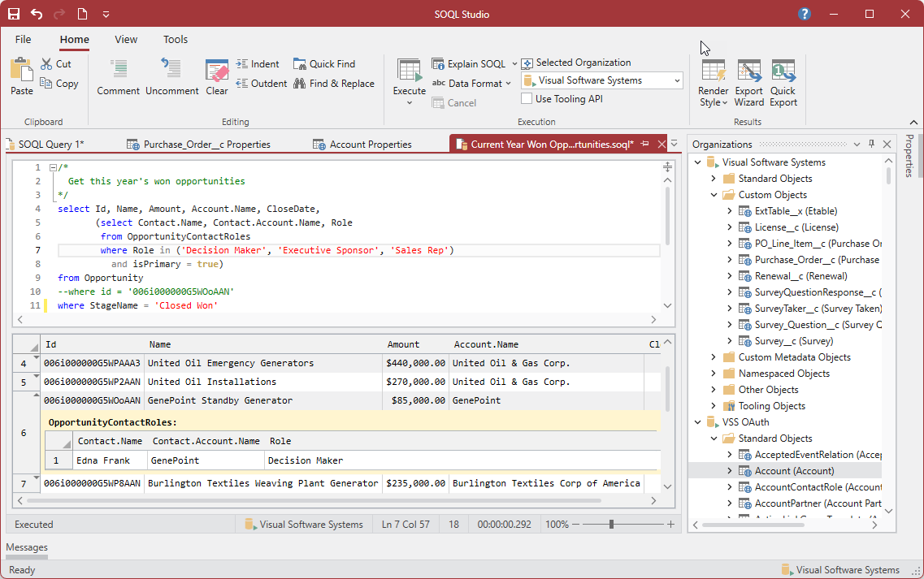Image resolution: width=924 pixels, height=579 pixels.
Task: Close the Organizations panel
Action: pos(887,144)
